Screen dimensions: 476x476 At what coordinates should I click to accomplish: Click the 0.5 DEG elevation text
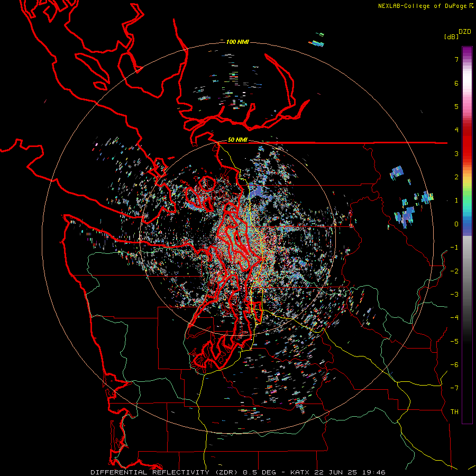(x=259, y=472)
